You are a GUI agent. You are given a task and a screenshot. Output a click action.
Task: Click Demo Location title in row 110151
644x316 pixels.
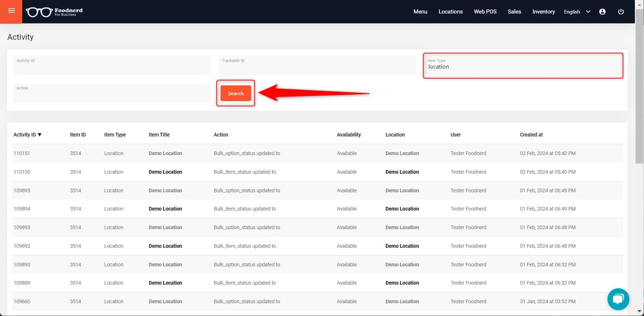(165, 153)
